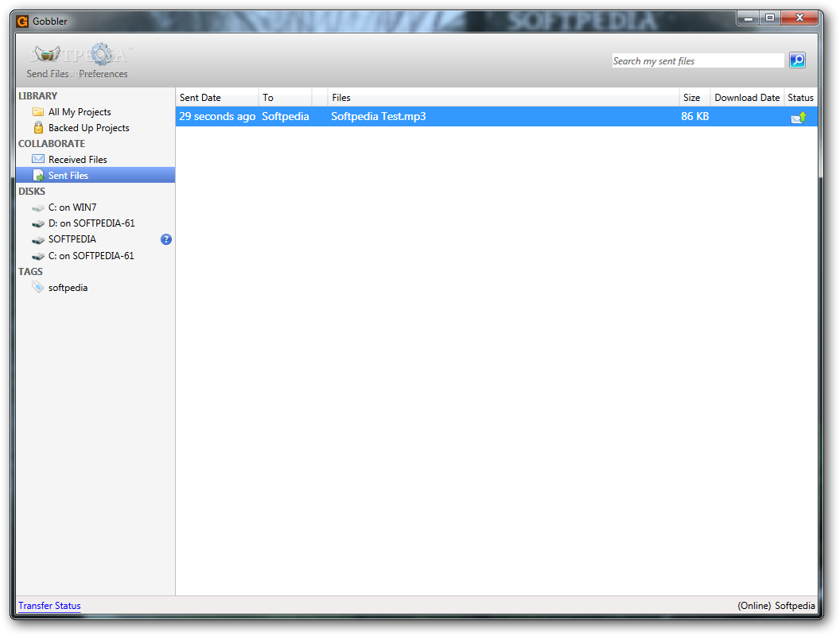Select the softpedia tag
The image size is (840, 636).
point(68,288)
